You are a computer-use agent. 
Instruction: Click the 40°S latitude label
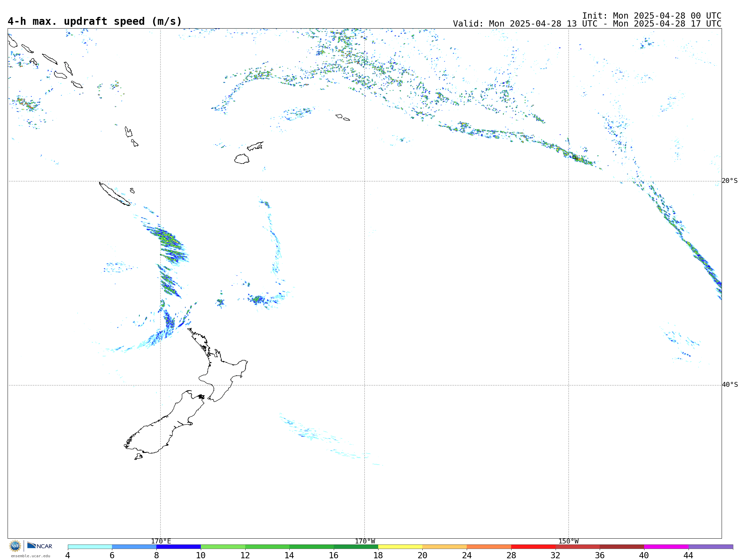[x=730, y=385]
